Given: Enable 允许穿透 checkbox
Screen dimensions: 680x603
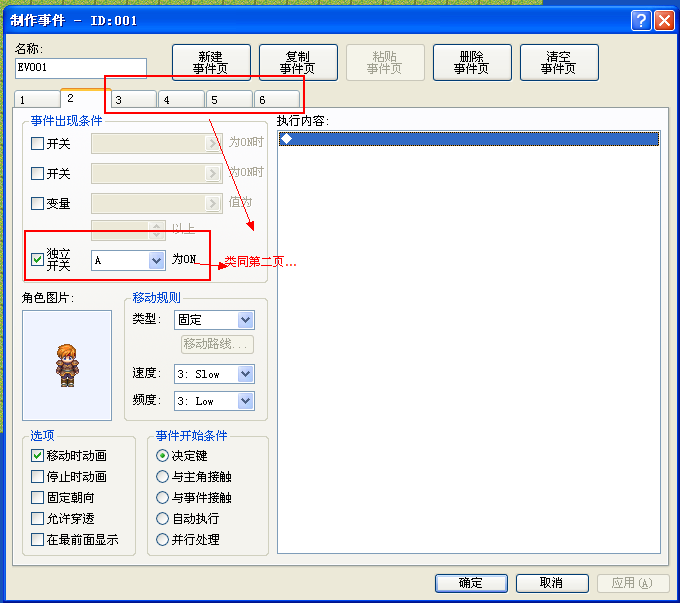Looking at the screenshot, I should pyautogui.click(x=38, y=518).
